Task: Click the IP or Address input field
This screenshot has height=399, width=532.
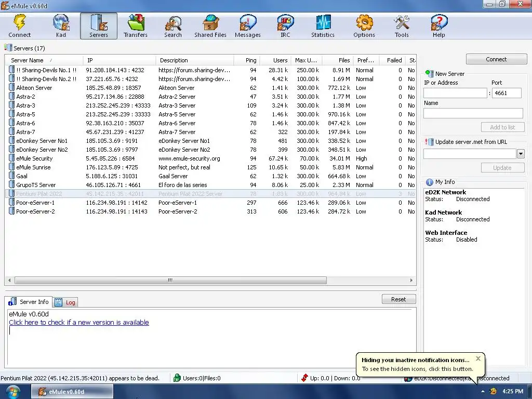Action: pos(455,93)
